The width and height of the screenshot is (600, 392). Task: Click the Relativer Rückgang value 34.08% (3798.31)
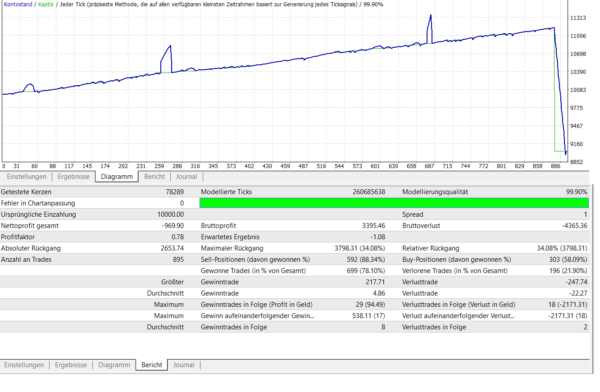pyautogui.click(x=562, y=248)
